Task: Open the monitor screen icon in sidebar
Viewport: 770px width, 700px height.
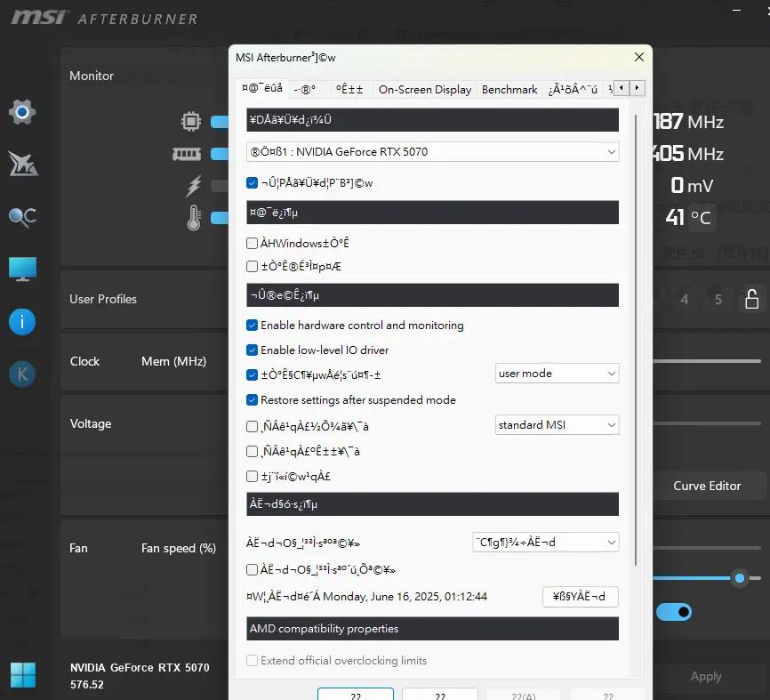Action: 22,270
